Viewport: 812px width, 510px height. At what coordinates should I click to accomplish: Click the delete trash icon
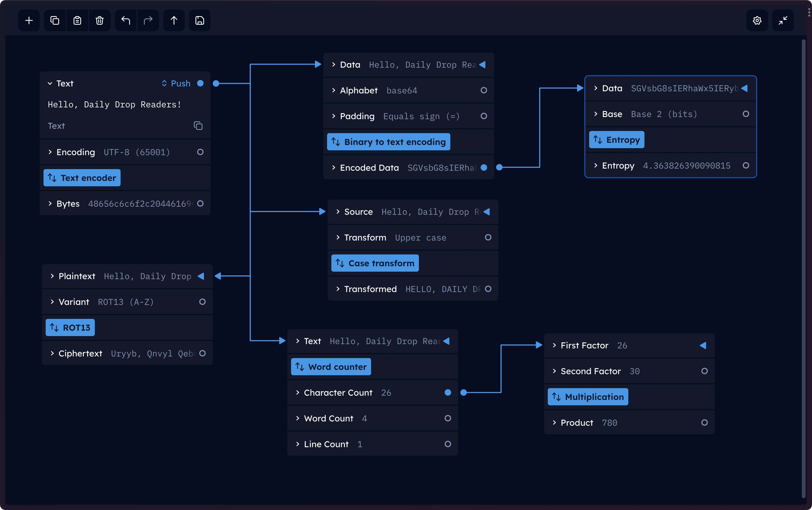point(99,21)
